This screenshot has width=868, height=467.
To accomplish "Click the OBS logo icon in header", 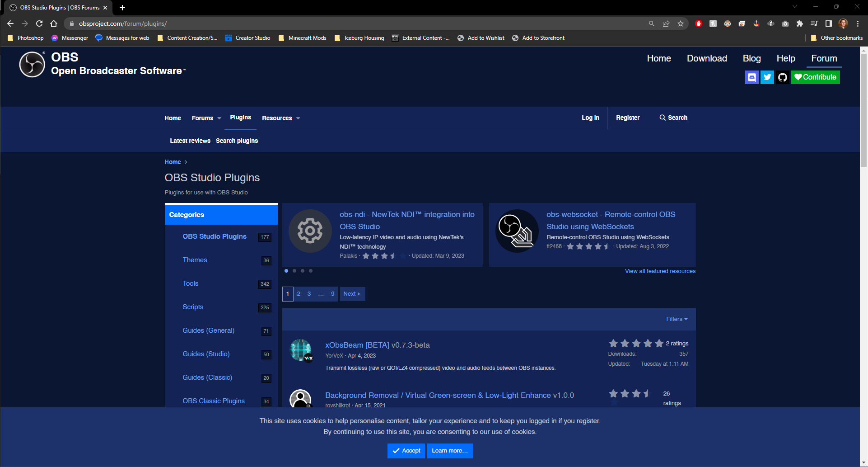I will (x=32, y=64).
